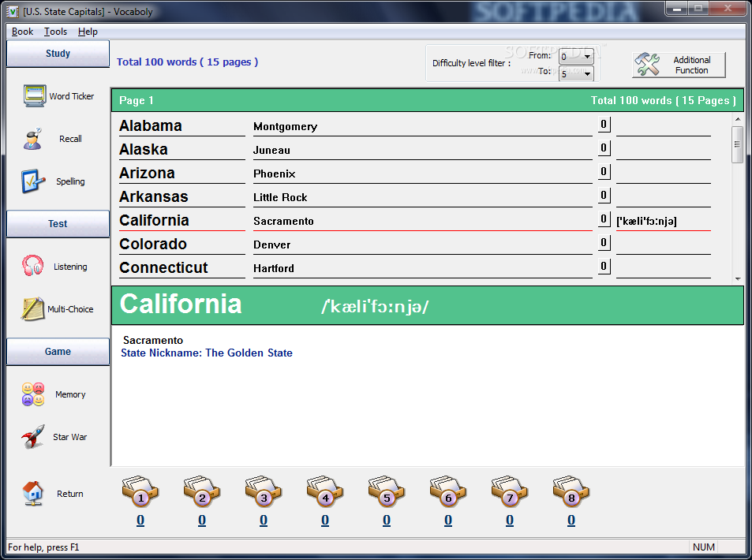
Task: Start the Multi-Choice test notepad icon
Action: pyautogui.click(x=32, y=308)
